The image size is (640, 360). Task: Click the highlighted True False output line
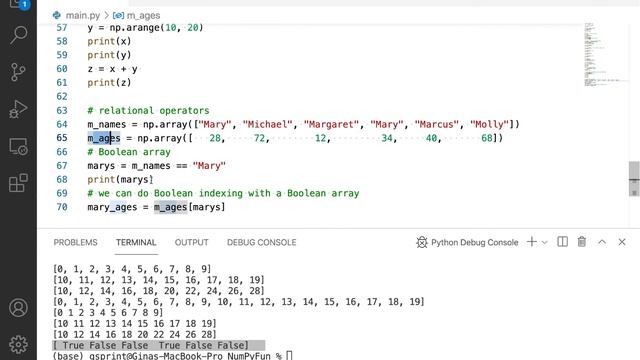coord(158,345)
